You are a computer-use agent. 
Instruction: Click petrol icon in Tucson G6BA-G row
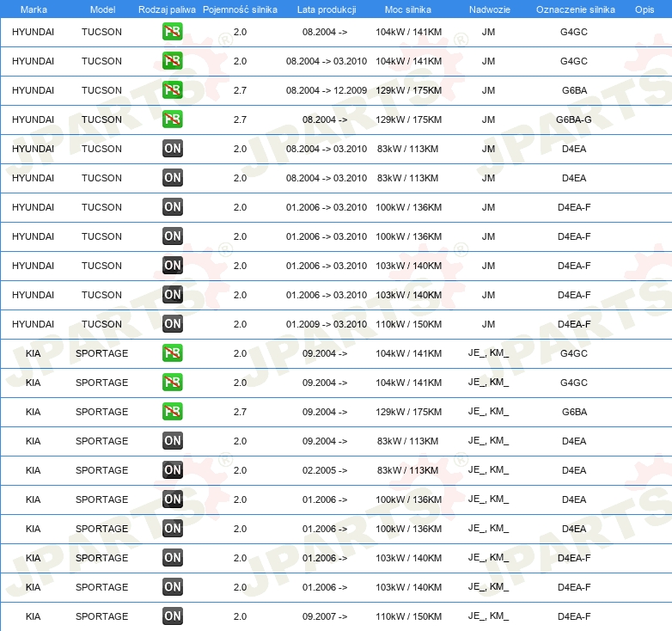[172, 119]
